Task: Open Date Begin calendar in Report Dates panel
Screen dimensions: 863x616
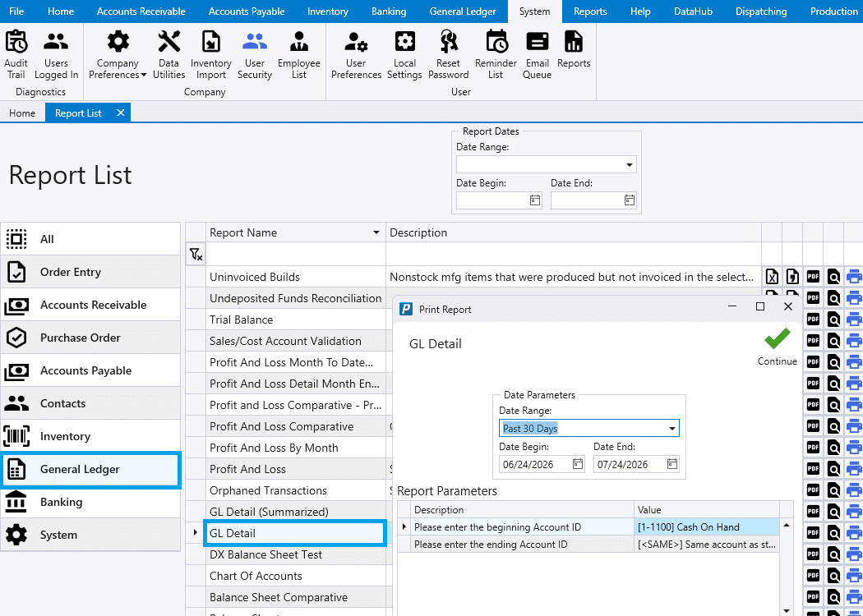Action: (535, 200)
